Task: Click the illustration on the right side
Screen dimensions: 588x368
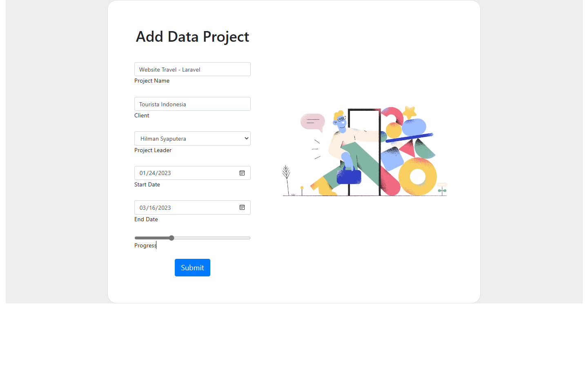Action: click(364, 151)
